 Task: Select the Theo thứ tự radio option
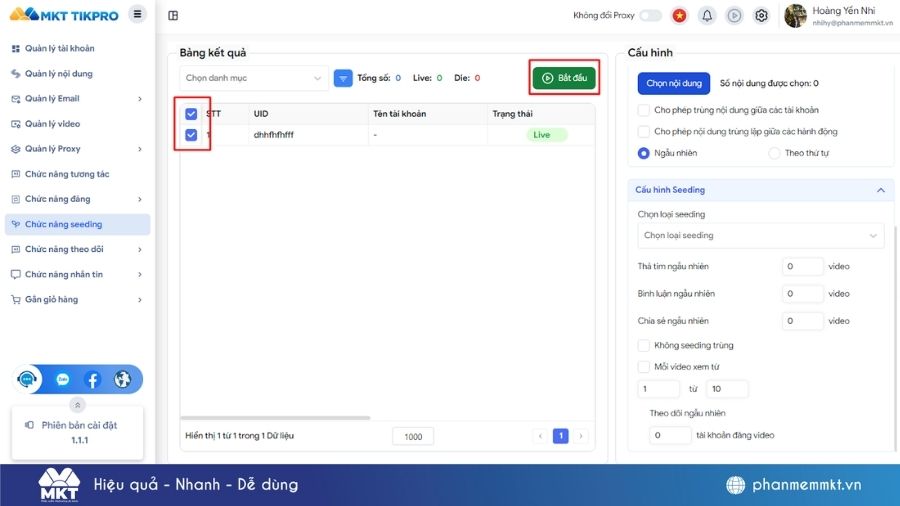click(x=774, y=153)
